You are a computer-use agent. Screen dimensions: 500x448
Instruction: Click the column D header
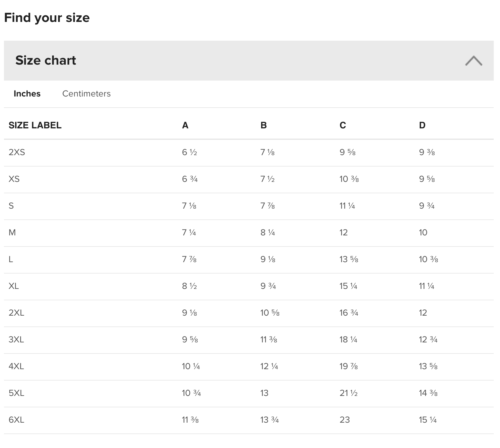[x=422, y=125]
